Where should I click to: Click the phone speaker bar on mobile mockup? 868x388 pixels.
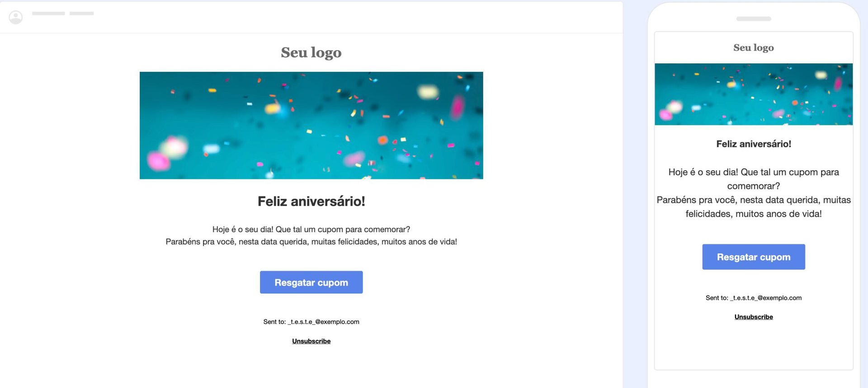[753, 19]
